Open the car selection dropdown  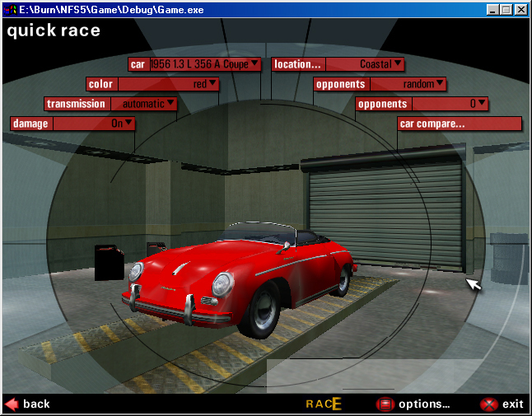pos(205,64)
